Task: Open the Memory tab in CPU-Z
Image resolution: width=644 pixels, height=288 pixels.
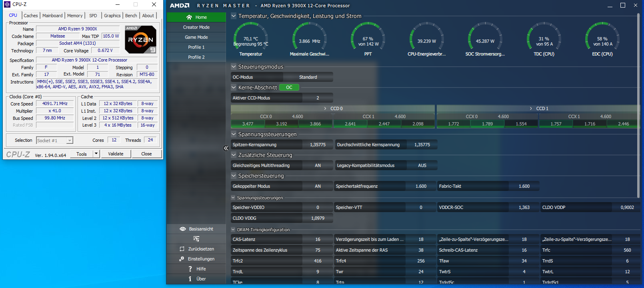Action: pos(75,16)
